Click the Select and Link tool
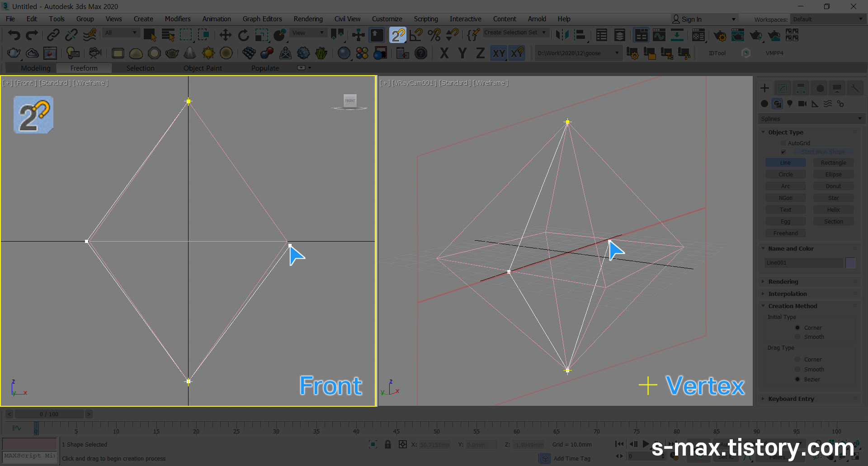This screenshot has height=466, width=868. [53, 35]
